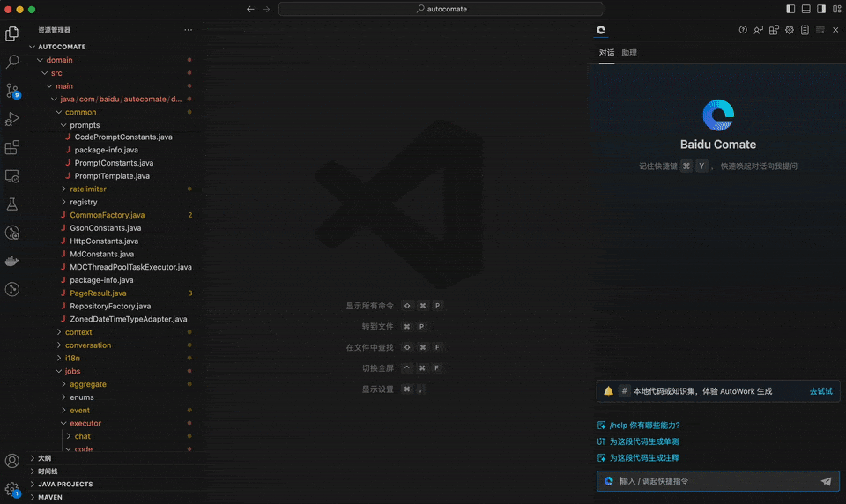Click /help 你有哪些能力? suggestion

tap(644, 426)
